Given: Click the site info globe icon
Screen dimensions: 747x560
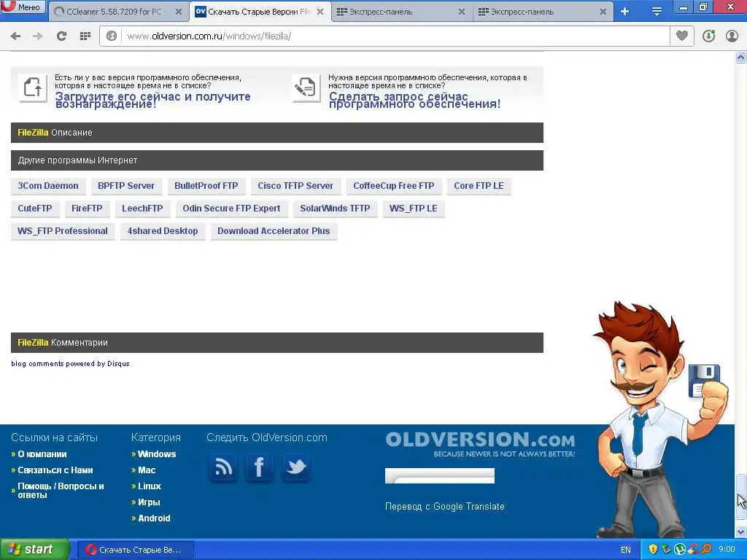Looking at the screenshot, I should (112, 36).
